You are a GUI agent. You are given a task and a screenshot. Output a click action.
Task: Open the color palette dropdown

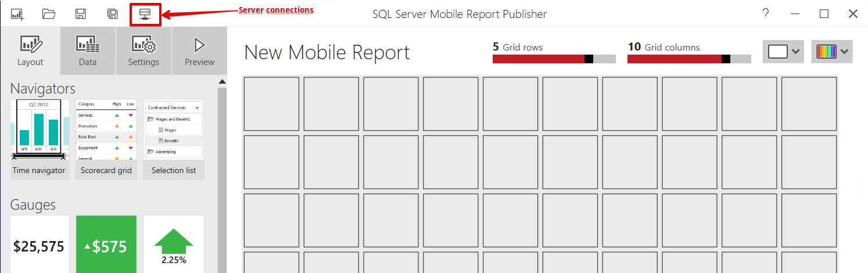click(x=832, y=52)
